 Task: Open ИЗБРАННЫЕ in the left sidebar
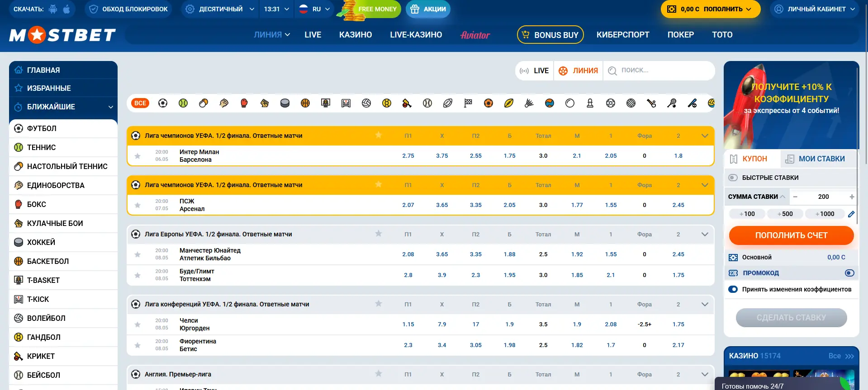coord(63,88)
